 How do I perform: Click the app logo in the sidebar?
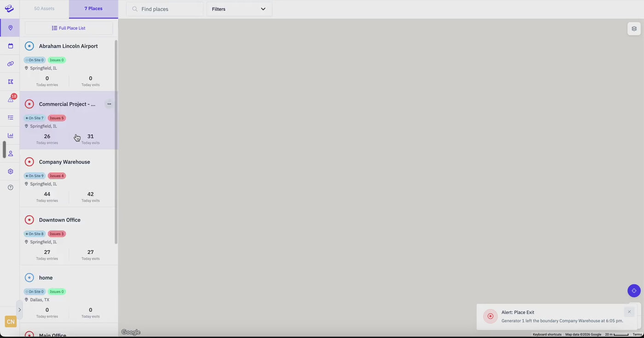click(x=9, y=9)
